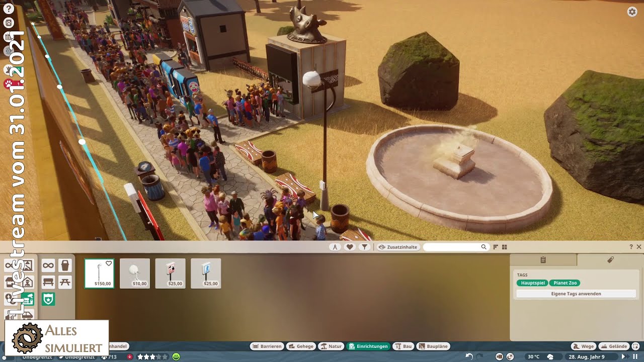Open the Einrichtungen menu

(x=368, y=346)
